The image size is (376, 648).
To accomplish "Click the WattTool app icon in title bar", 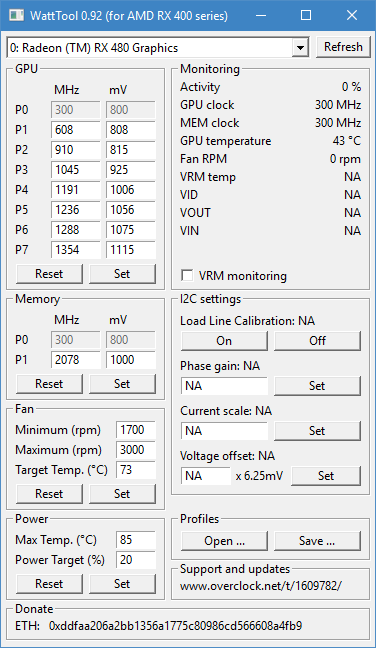I will pyautogui.click(x=17, y=16).
